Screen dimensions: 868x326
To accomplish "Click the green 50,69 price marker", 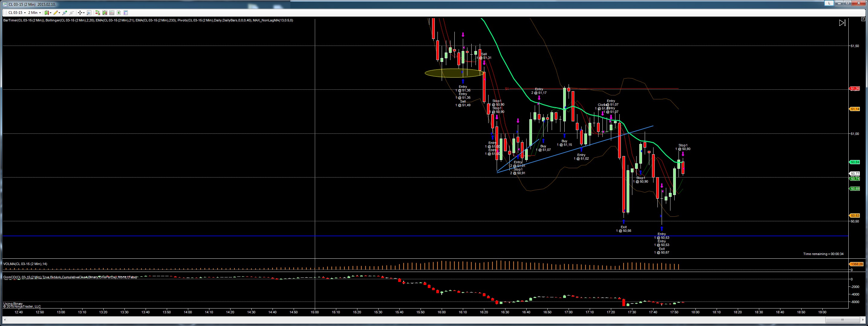I will coord(854,189).
